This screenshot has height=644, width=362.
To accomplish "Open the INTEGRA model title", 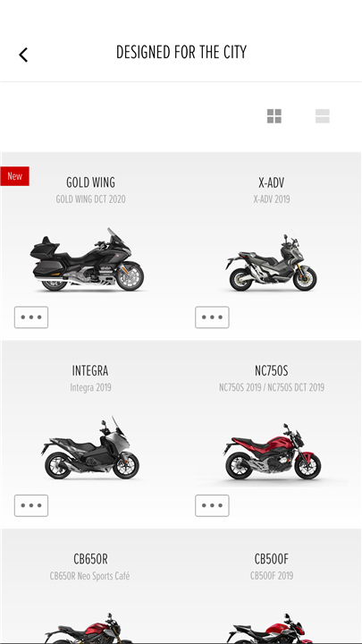I will point(90,371).
